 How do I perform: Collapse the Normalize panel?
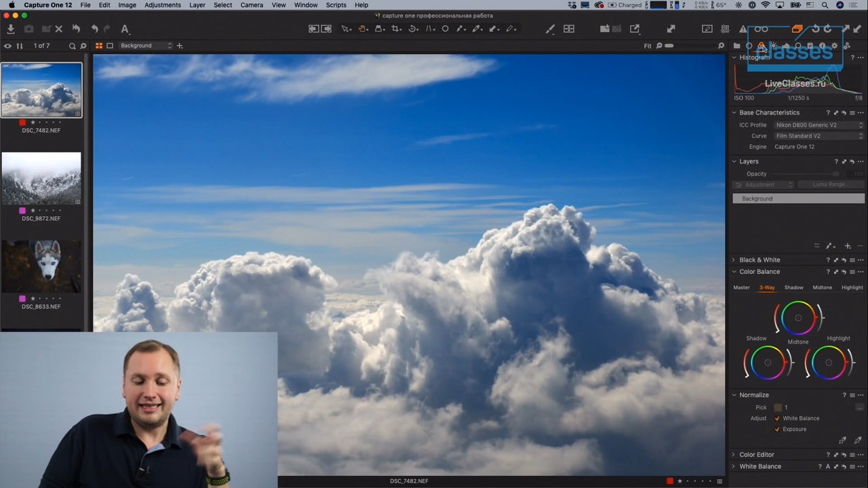coord(734,395)
